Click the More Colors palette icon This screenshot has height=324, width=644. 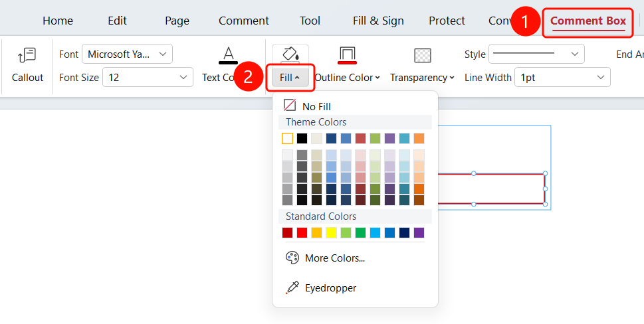292,258
